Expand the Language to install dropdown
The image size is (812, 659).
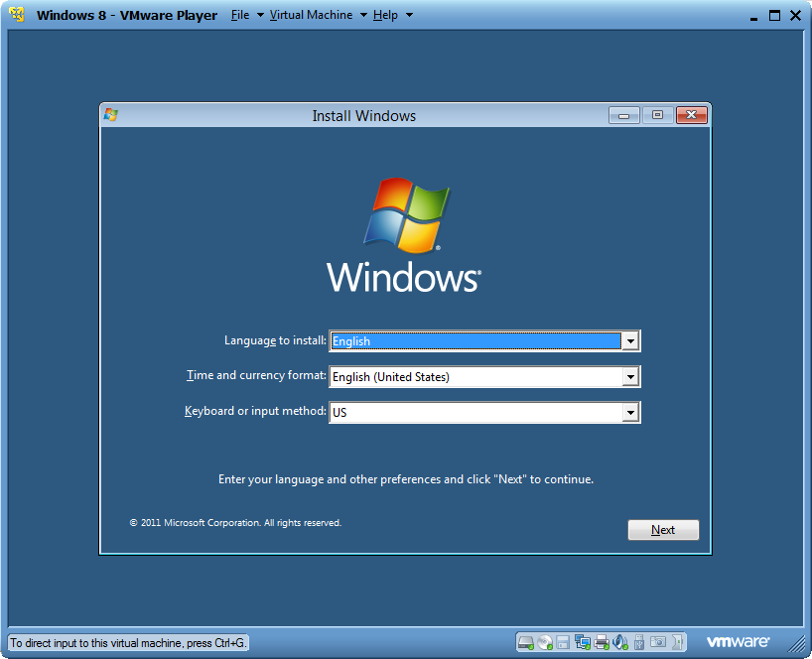(x=630, y=341)
